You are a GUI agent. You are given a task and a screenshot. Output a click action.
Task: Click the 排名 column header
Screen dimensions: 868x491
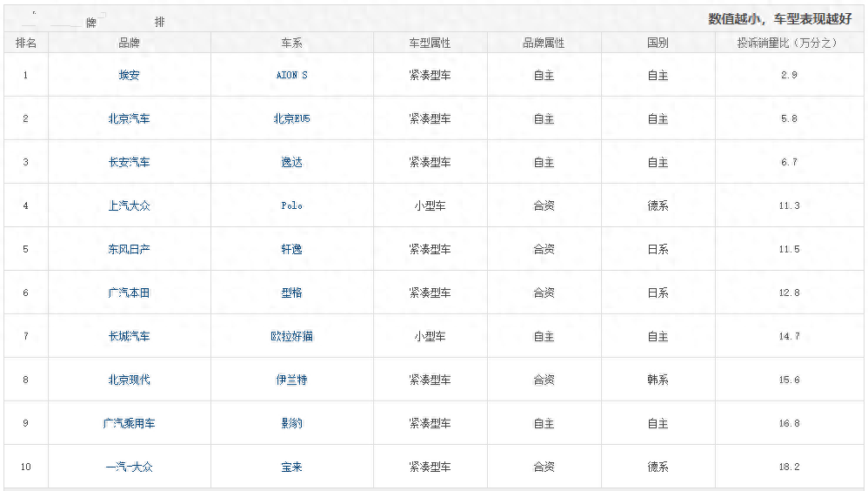tap(26, 43)
